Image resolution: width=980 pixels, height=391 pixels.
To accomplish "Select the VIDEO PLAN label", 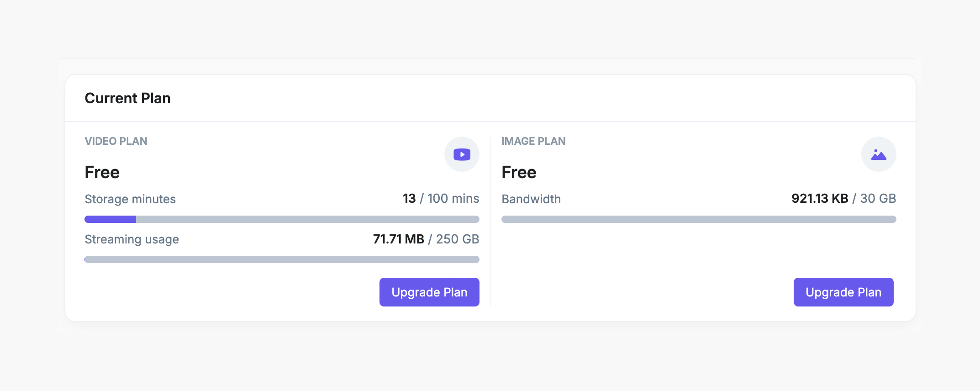I will pyautogui.click(x=116, y=141).
